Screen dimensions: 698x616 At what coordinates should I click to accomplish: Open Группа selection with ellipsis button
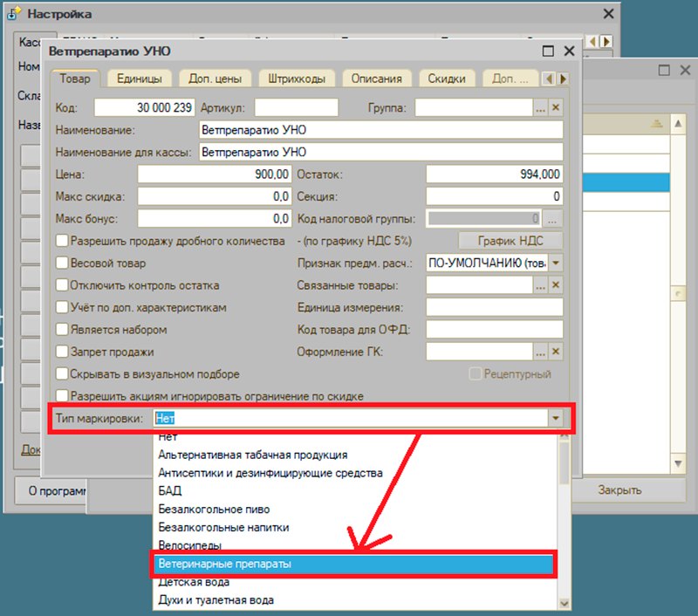click(540, 107)
